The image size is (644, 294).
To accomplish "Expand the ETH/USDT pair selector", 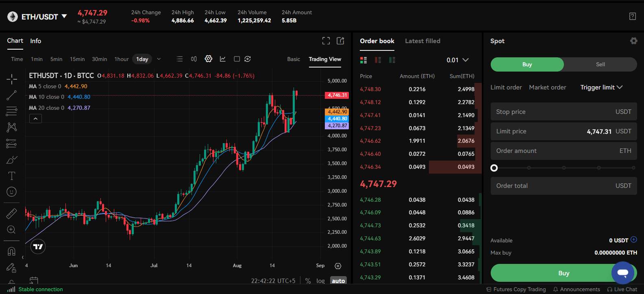I will 64,17.
